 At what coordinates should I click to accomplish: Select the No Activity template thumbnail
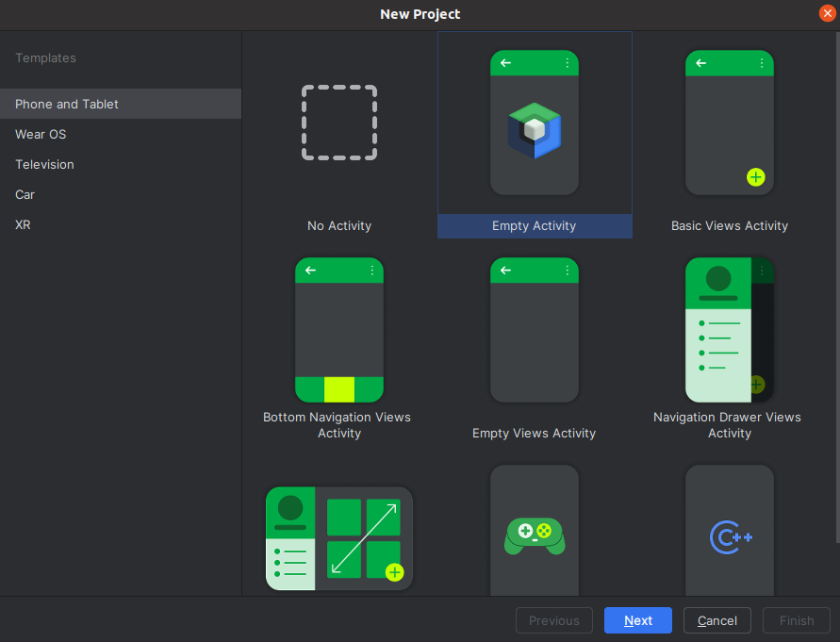(x=339, y=123)
